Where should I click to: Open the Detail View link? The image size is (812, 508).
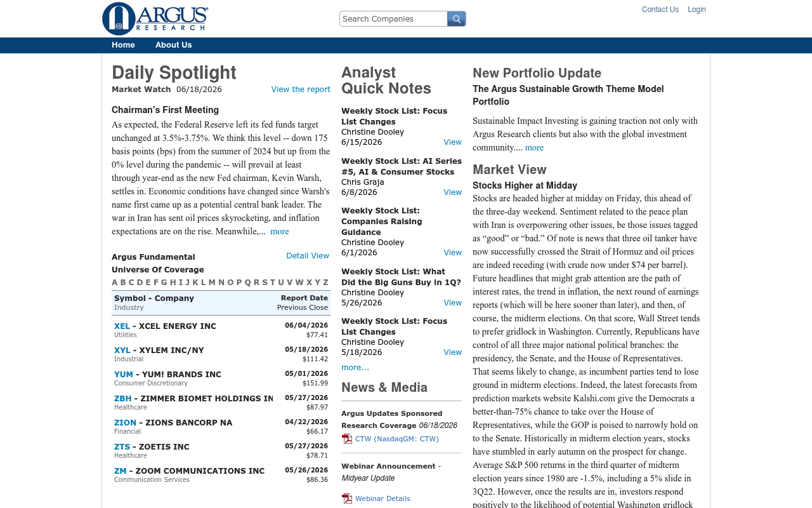pos(308,256)
